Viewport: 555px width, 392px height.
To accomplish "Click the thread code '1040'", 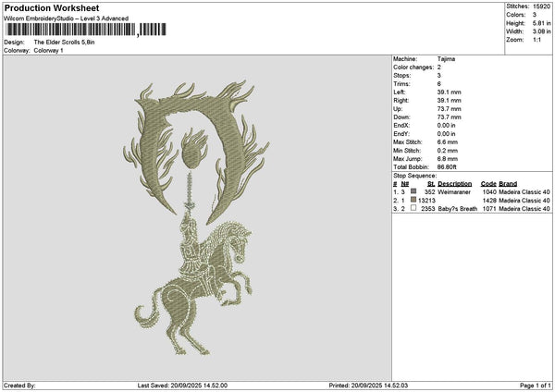I will coord(489,192).
